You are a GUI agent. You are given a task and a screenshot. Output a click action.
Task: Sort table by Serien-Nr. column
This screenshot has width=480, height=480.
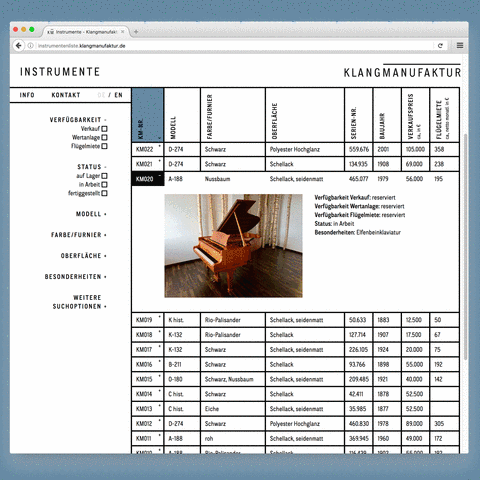359,115
